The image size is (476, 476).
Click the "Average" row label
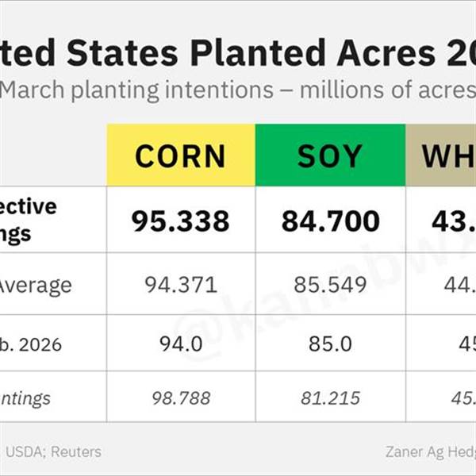point(36,284)
